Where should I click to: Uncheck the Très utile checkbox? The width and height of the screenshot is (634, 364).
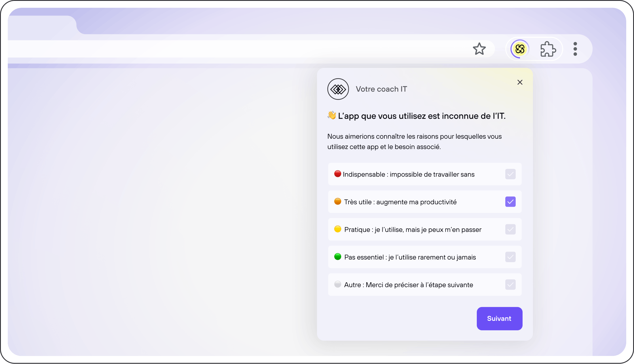(x=510, y=202)
